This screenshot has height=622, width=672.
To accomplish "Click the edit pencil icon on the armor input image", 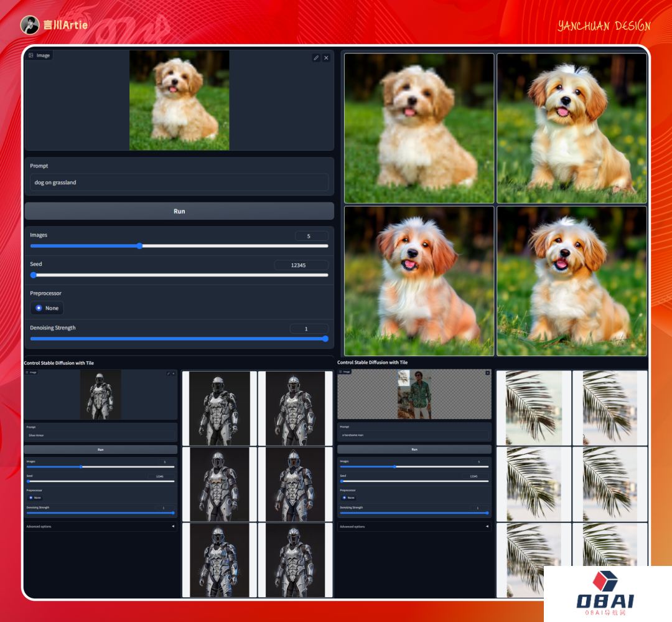I will point(169,374).
